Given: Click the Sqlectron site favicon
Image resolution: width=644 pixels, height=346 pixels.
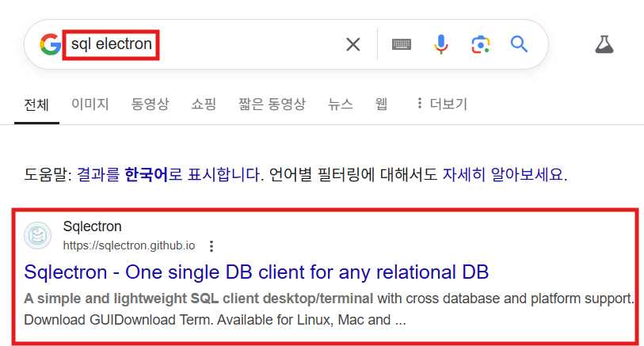Looking at the screenshot, I should 37,236.
